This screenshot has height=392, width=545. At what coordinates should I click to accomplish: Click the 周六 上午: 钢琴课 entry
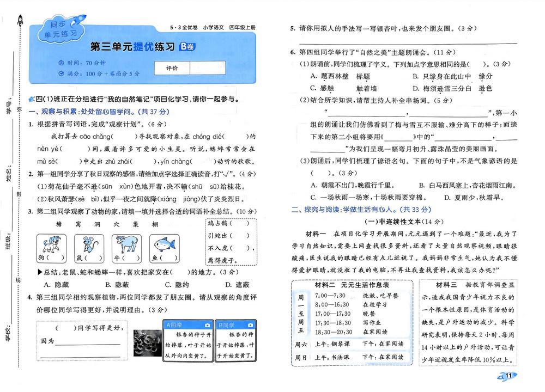click(x=322, y=344)
